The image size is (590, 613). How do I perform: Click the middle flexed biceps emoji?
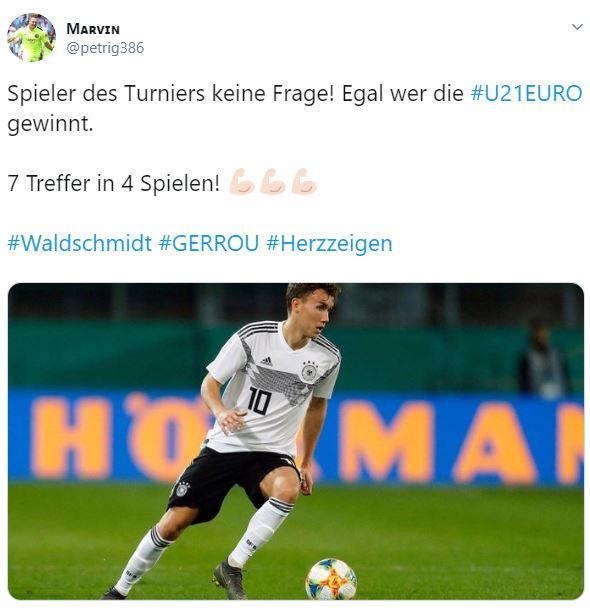(273, 181)
